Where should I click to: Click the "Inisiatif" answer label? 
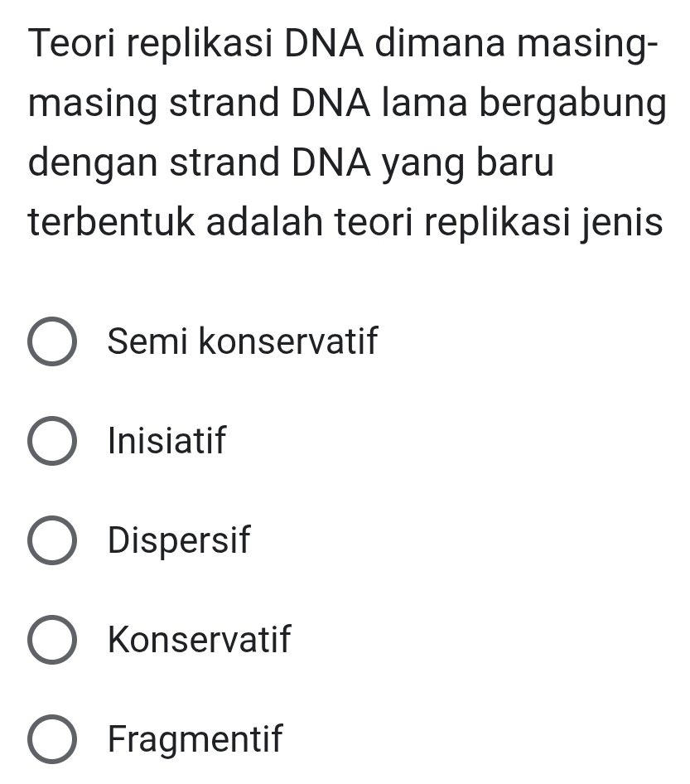coord(166,440)
